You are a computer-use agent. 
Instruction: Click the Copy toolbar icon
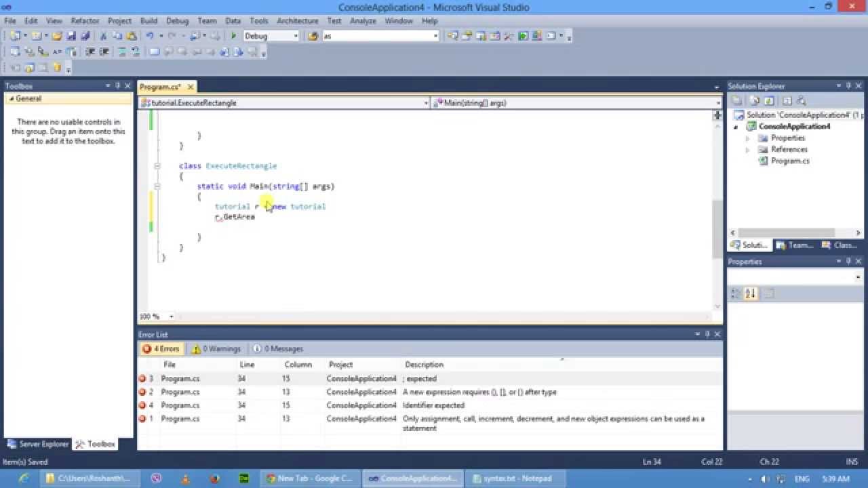pyautogui.click(x=117, y=36)
